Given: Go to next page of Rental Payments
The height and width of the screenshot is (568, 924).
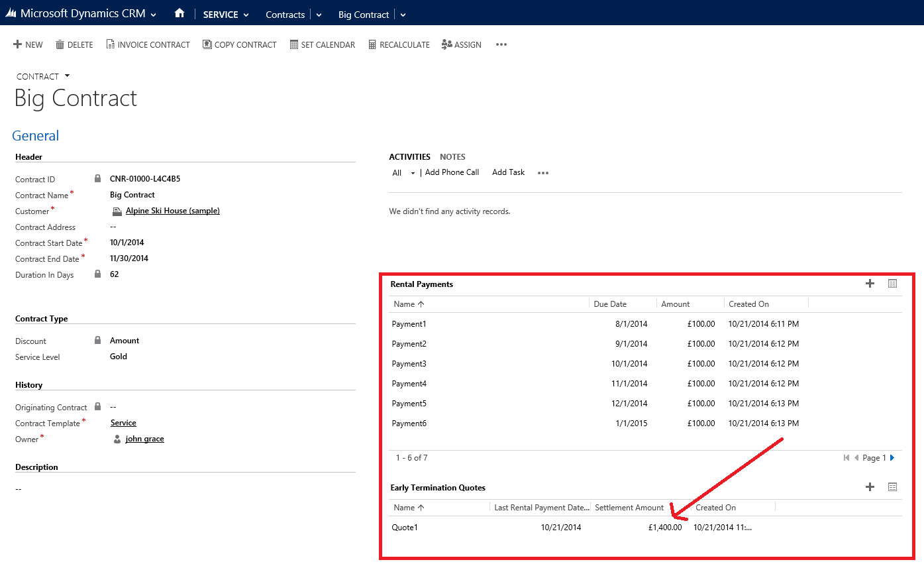Looking at the screenshot, I should [892, 458].
